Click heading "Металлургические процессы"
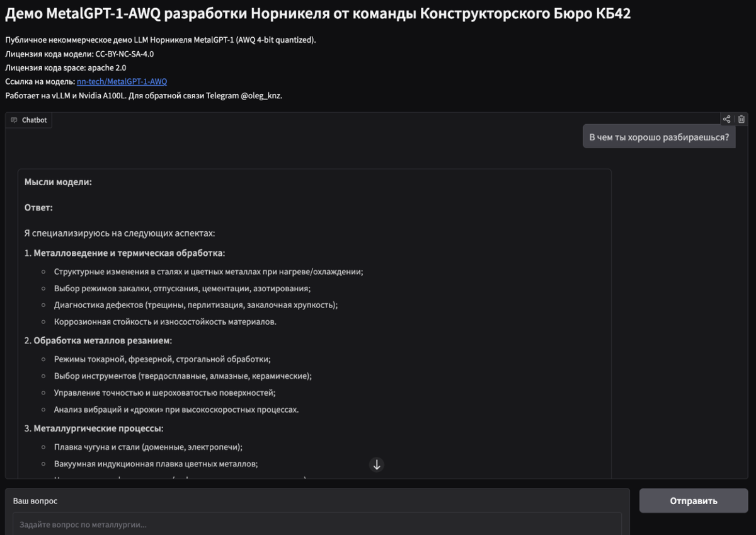The height and width of the screenshot is (535, 756). coord(98,429)
